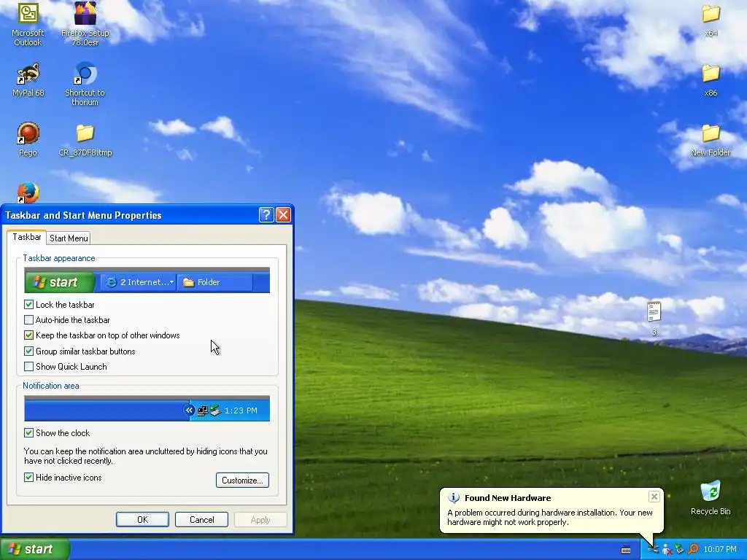
Task: Click the Customize... button
Action: (x=242, y=480)
